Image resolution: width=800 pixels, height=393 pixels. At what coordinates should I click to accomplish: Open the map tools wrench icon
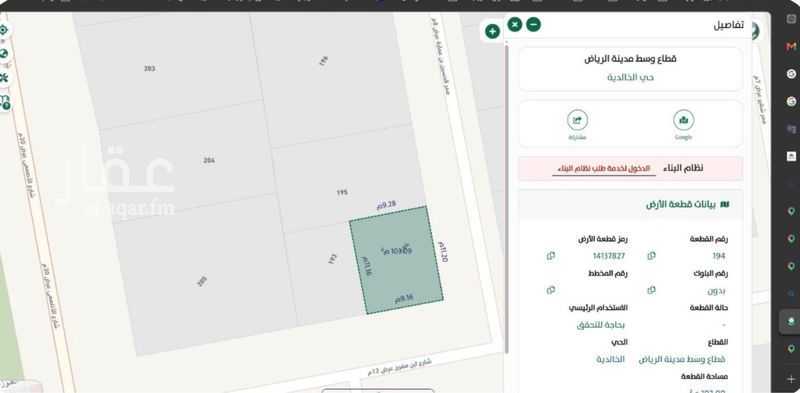click(4, 78)
